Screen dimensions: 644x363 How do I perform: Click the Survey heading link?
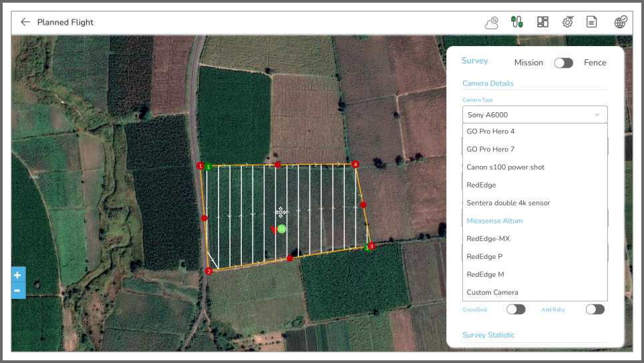coord(474,61)
